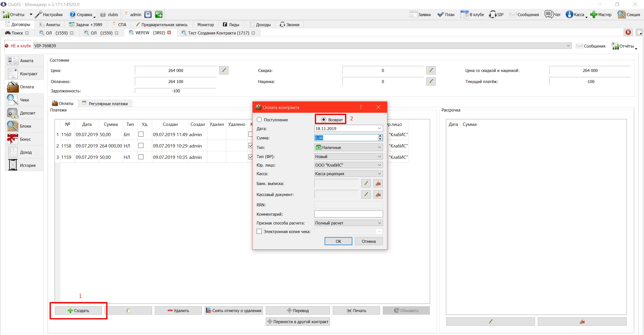Increase Сумма with the spinner up arrow
The height and width of the screenshot is (335, 644).
(380, 136)
